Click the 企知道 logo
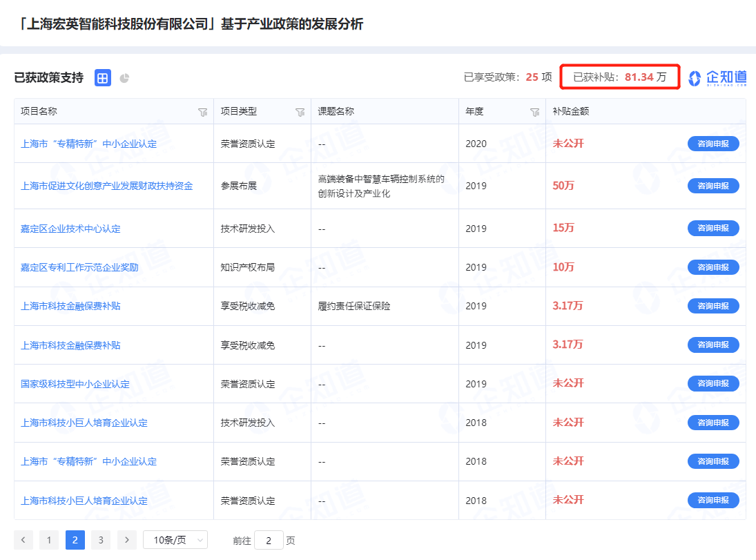This screenshot has height=560, width=756. (x=717, y=77)
